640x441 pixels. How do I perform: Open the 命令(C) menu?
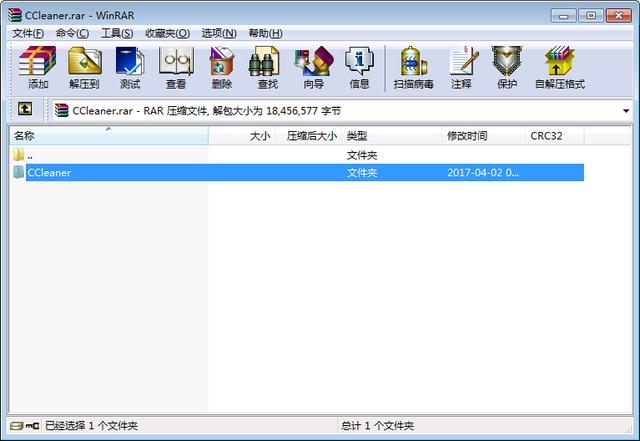pyautogui.click(x=72, y=33)
